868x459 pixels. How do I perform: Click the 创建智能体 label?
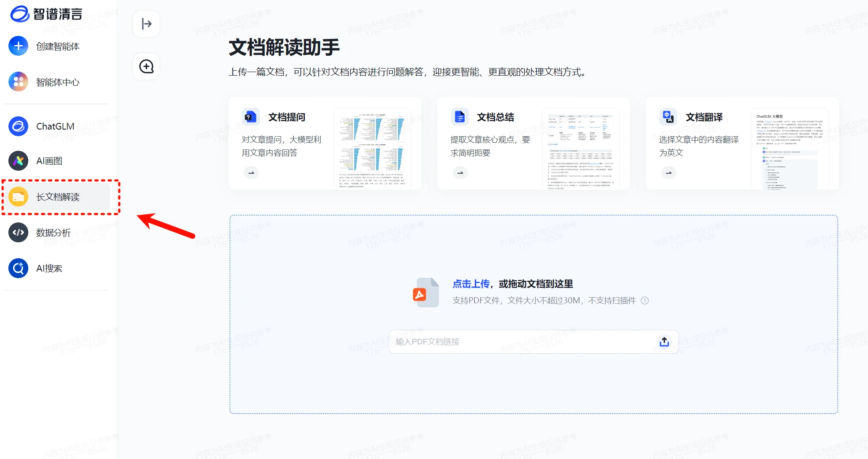(x=58, y=46)
